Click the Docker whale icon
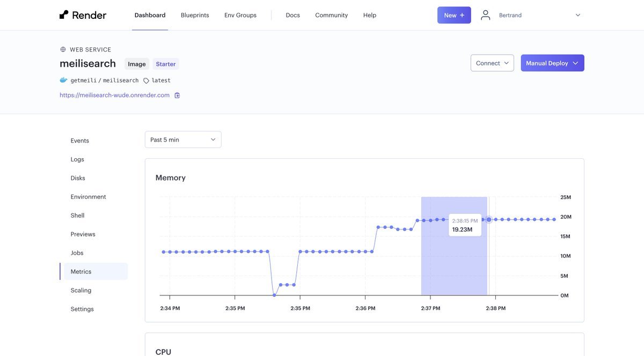 [x=64, y=80]
